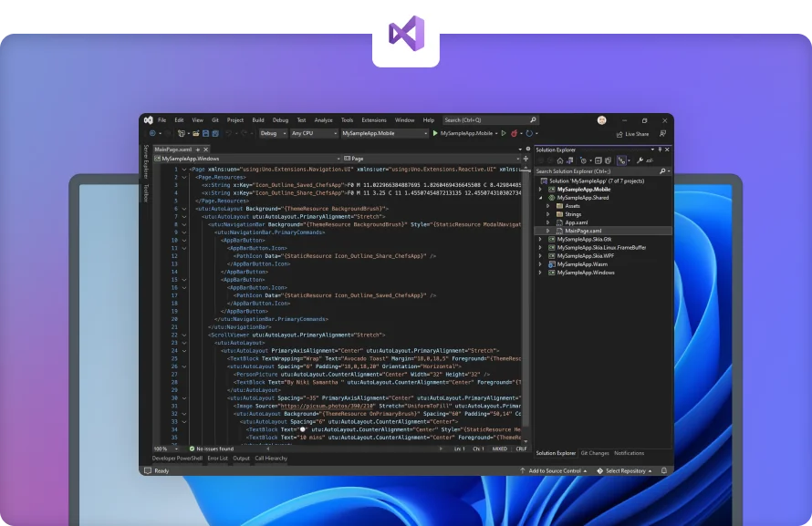The height and width of the screenshot is (526, 812).
Task: Click the Save icon in the toolbar
Action: pos(206,134)
